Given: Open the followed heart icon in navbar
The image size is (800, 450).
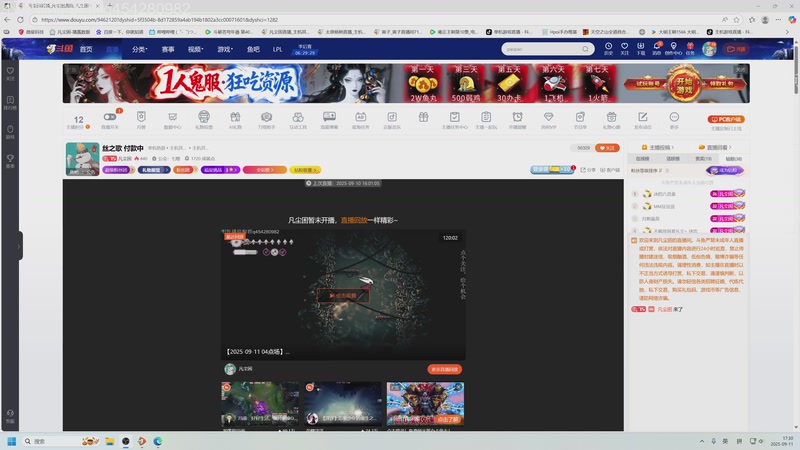Looking at the screenshot, I should [624, 48].
